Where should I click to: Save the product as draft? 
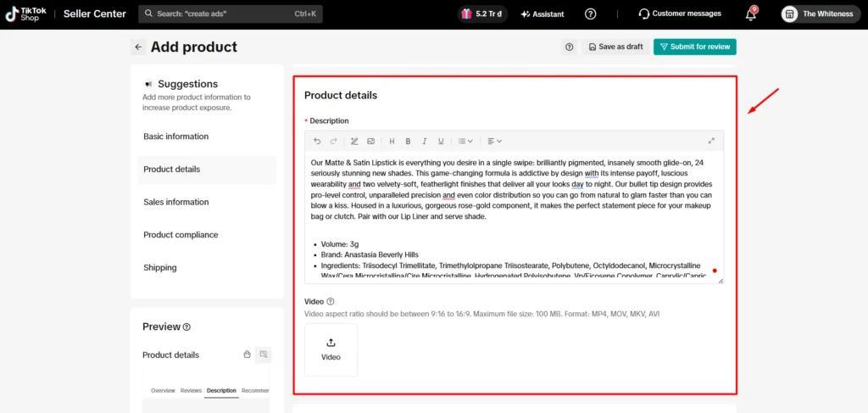615,47
